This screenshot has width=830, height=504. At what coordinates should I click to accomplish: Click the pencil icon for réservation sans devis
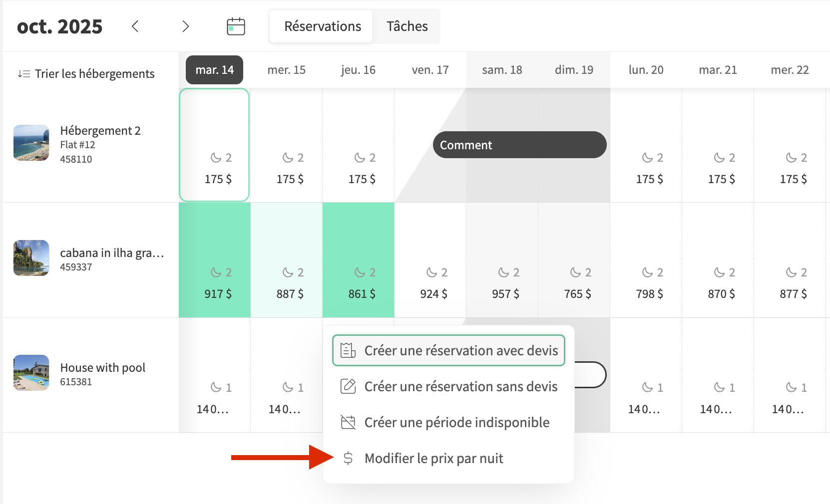point(348,386)
